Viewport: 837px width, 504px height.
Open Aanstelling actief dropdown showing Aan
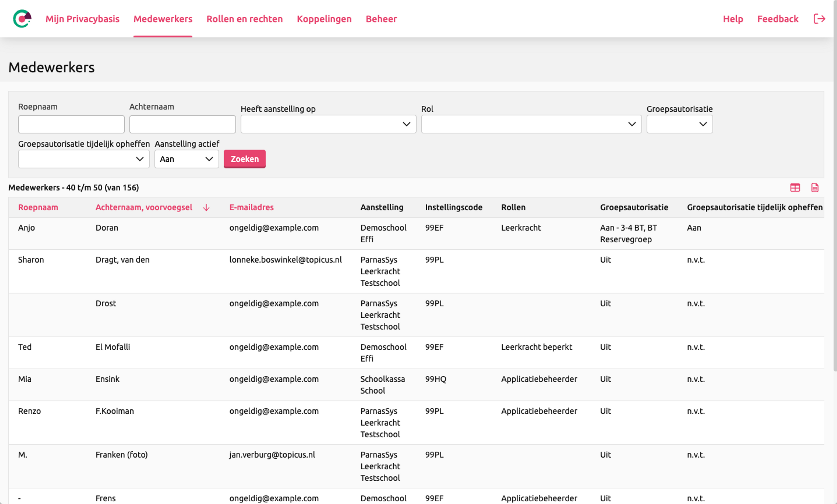point(187,159)
